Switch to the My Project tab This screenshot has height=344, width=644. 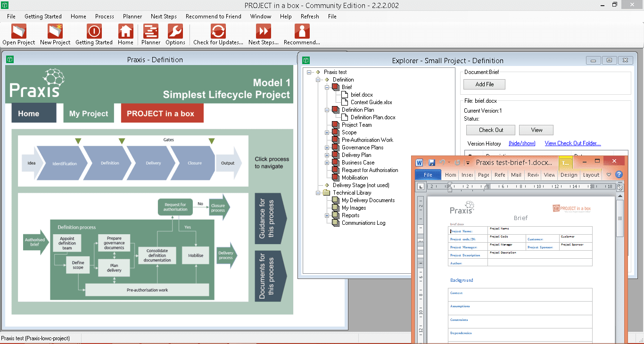[x=89, y=113]
